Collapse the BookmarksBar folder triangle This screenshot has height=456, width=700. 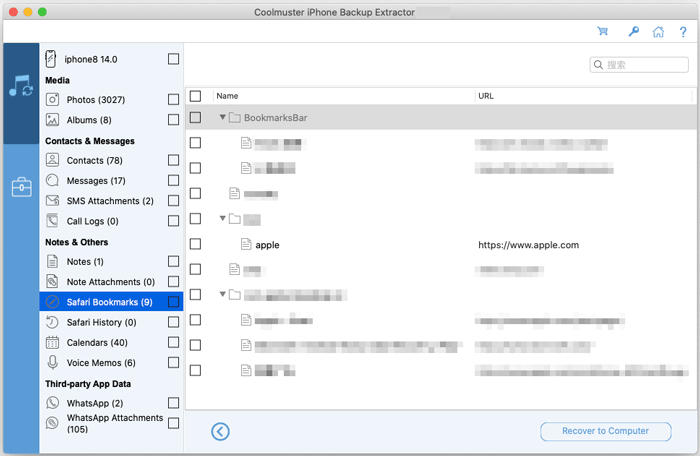pyautogui.click(x=222, y=117)
